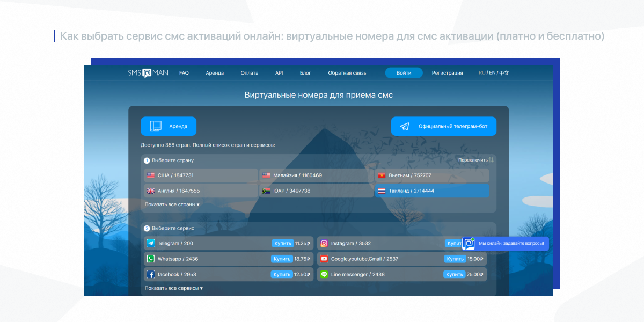The image size is (644, 322).
Task: Select Таиланд as the country
Action: point(432,191)
